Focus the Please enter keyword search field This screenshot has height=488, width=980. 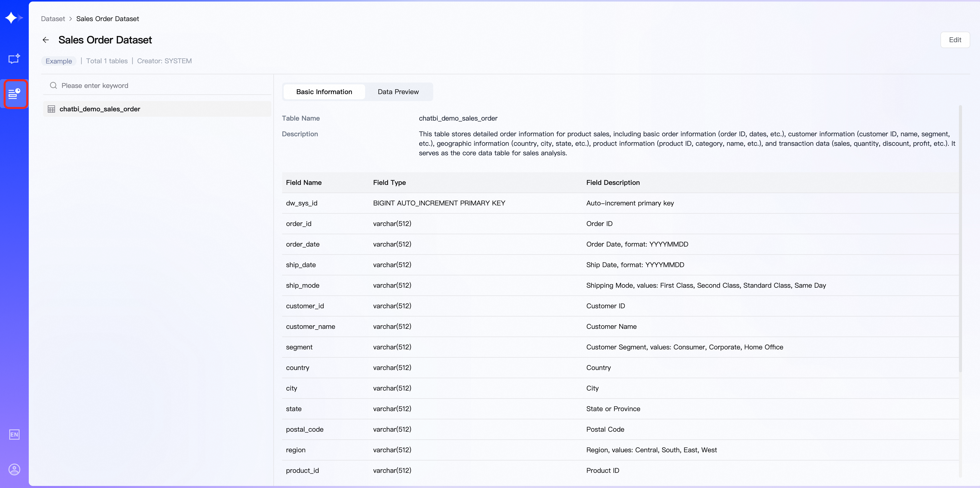[160, 86]
